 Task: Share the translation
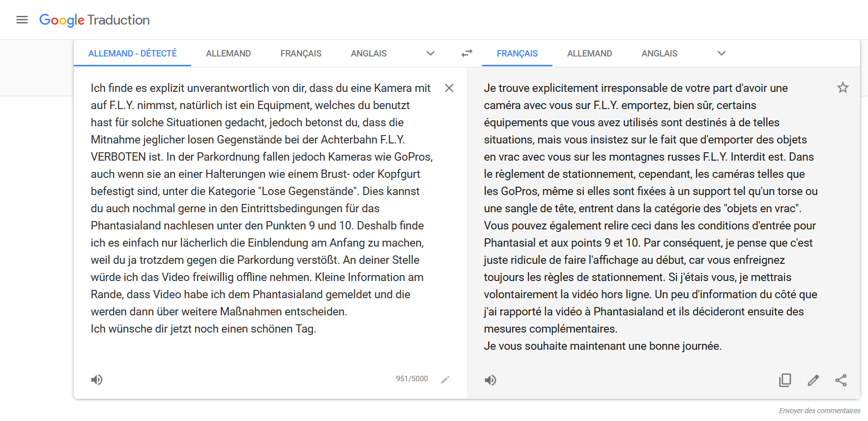(841, 380)
